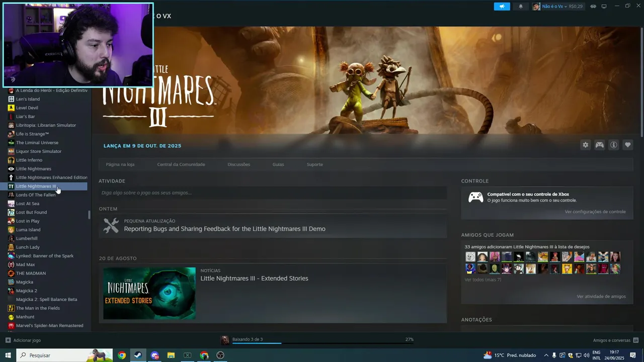Click 'Ver atividade de amigos' link
The width and height of the screenshot is (644, 362).
pos(601,297)
